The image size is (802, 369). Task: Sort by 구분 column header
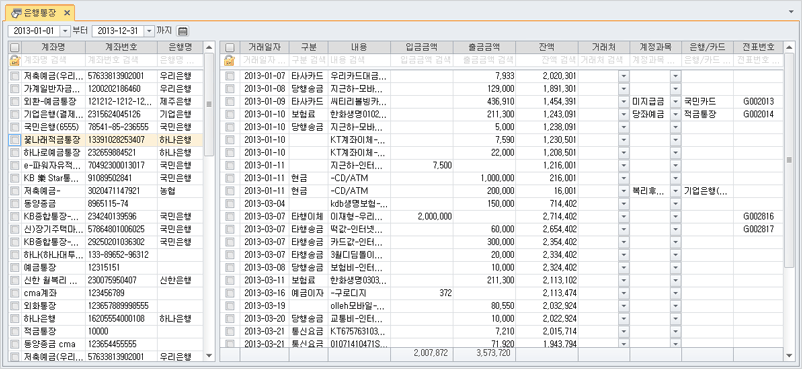tap(308, 47)
